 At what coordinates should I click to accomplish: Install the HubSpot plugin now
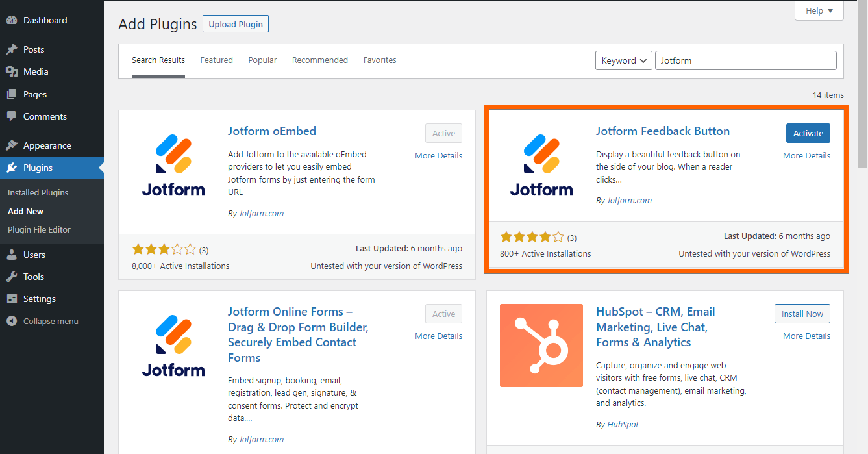tap(802, 314)
